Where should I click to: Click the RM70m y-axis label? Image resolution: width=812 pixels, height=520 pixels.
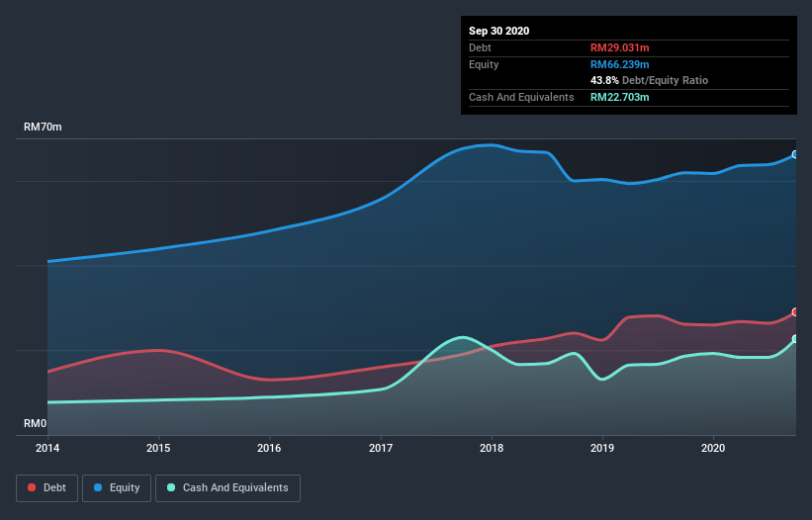(43, 127)
